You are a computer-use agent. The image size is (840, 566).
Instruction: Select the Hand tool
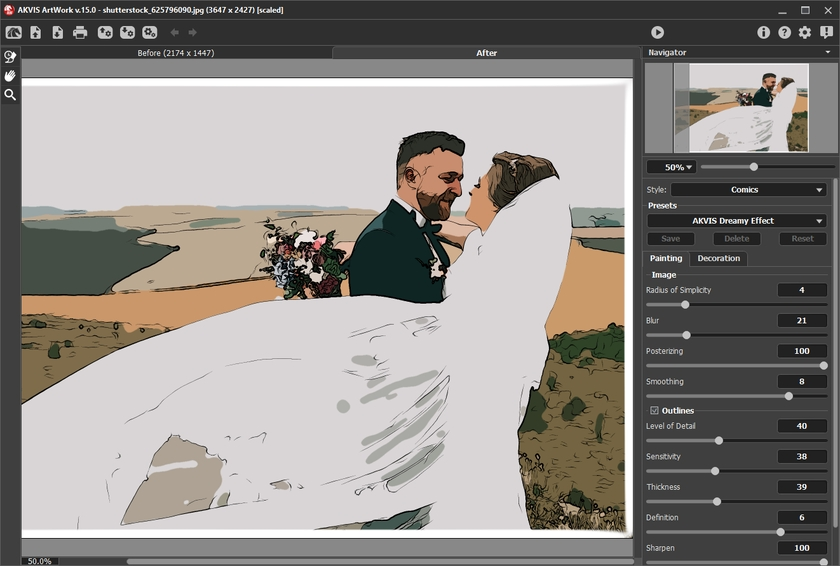tap(10, 76)
